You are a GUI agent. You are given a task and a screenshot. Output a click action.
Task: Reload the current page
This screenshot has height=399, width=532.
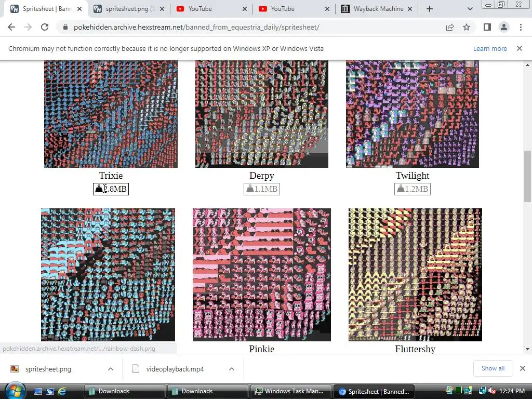tap(45, 27)
